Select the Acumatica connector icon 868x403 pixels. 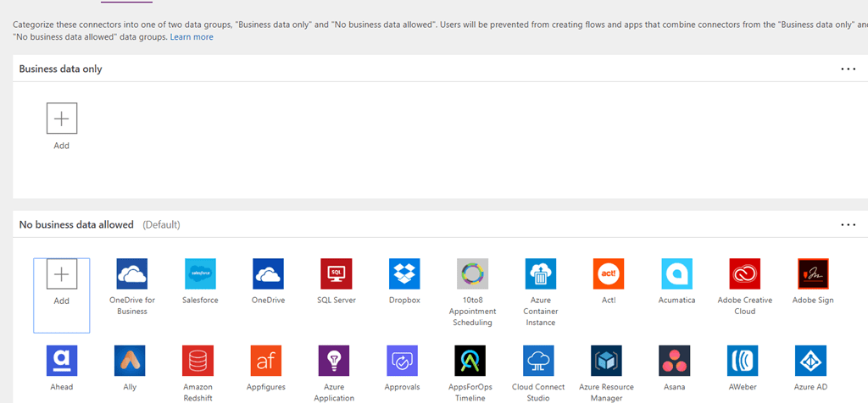(677, 273)
